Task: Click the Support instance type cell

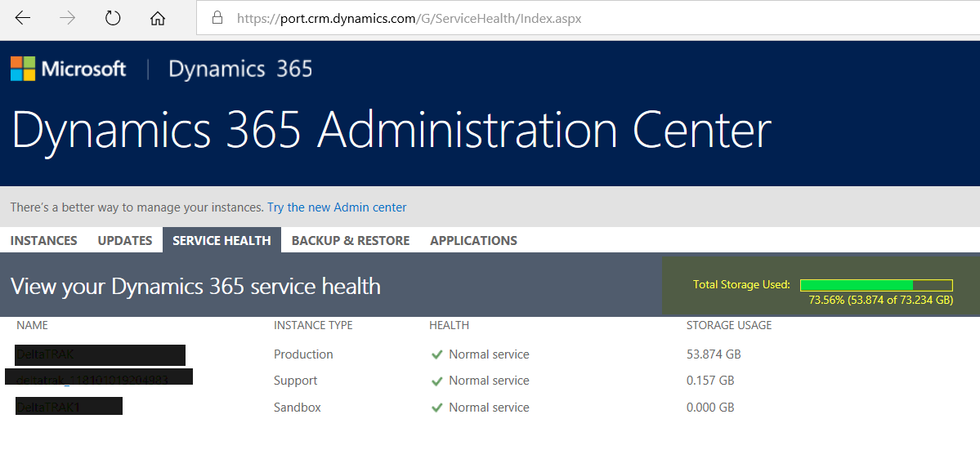Action: click(296, 381)
